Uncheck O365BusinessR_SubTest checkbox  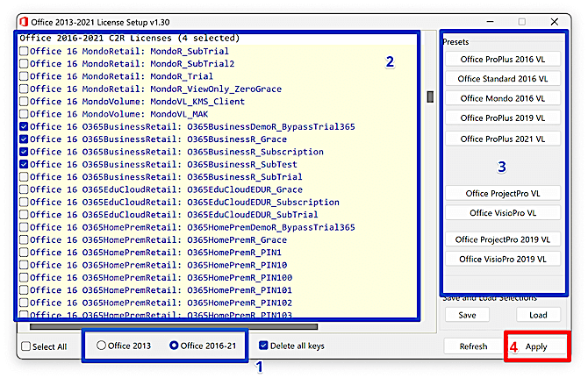[24, 164]
